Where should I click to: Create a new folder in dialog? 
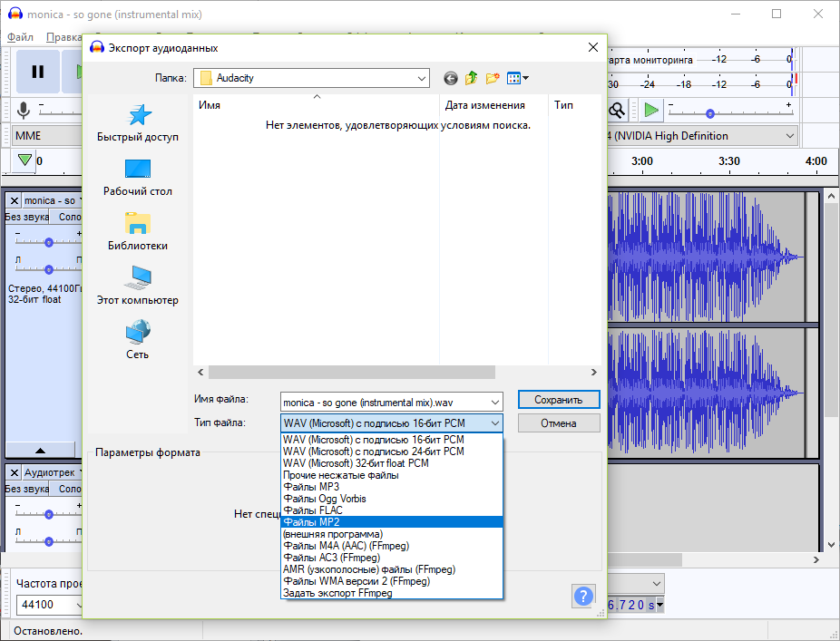[493, 78]
